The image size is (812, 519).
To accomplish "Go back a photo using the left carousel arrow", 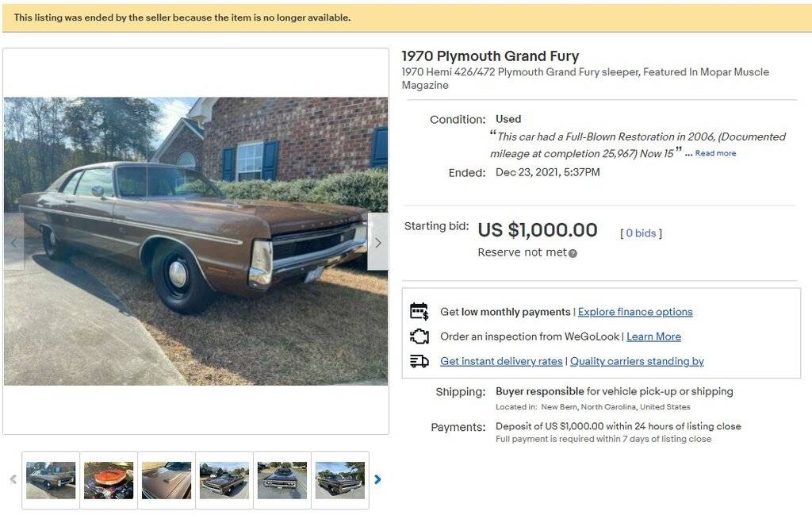I will point(14,243).
